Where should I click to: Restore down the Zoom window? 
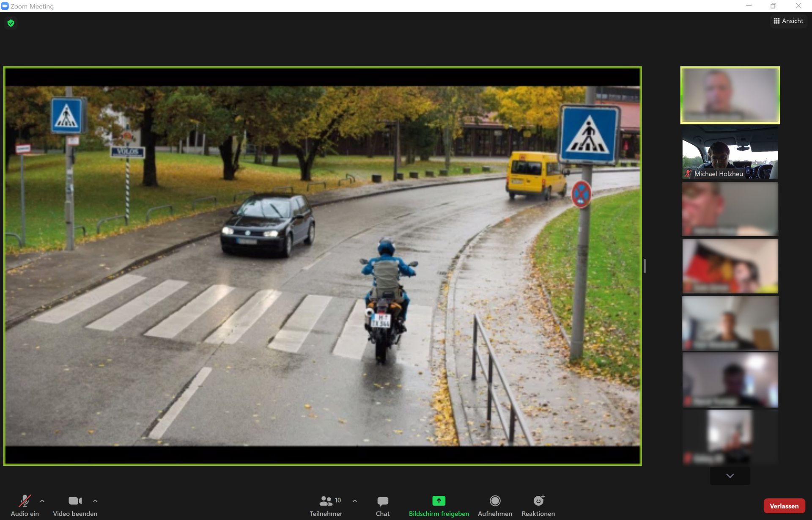773,6
